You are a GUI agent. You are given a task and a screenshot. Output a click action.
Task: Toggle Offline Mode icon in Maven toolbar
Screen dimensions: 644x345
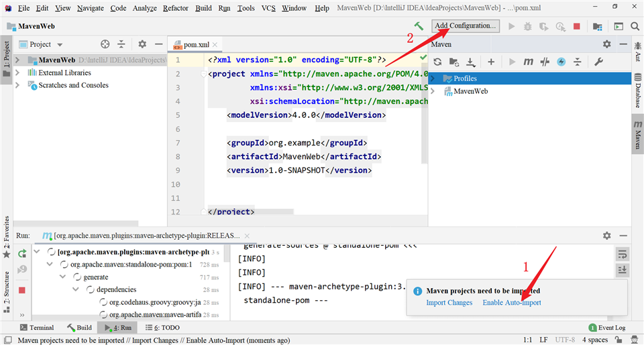point(561,62)
